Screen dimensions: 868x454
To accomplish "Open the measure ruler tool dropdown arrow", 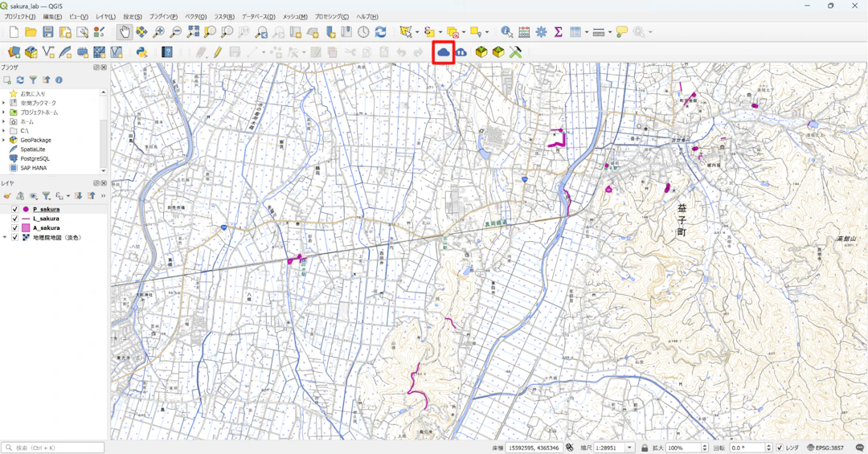I will pyautogui.click(x=609, y=32).
